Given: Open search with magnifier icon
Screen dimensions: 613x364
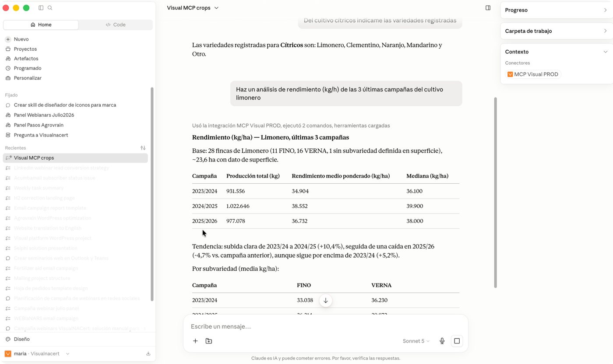Looking at the screenshot, I should 50,8.
